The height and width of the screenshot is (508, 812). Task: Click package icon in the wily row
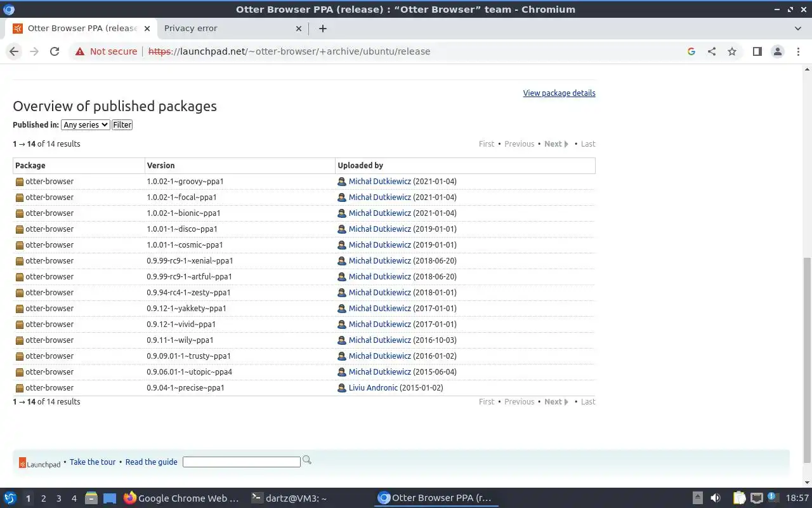tap(20, 340)
